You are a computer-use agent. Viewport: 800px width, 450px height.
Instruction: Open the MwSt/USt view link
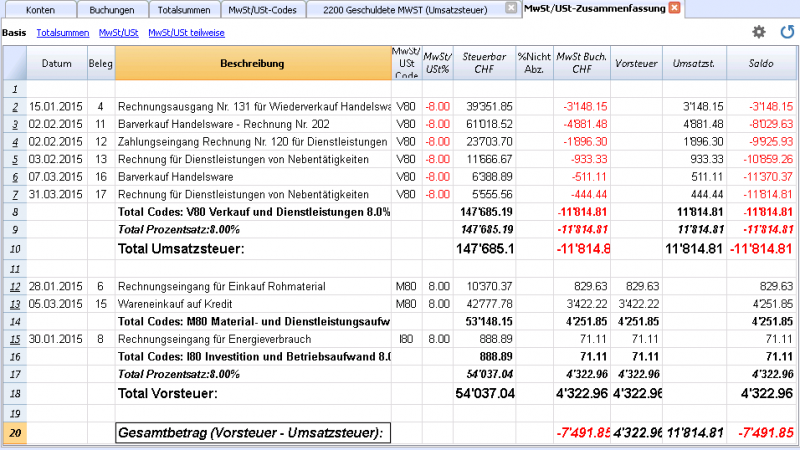[x=118, y=33]
